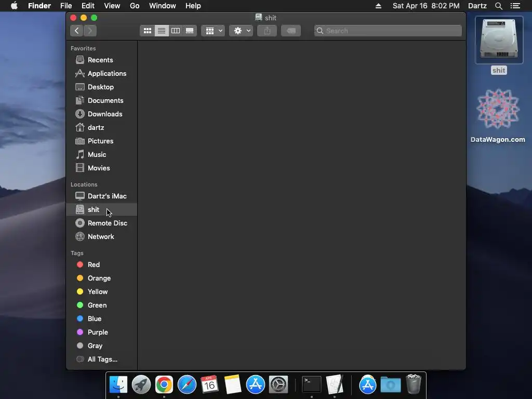
Task: Click the Share toolbar button
Action: 267,31
